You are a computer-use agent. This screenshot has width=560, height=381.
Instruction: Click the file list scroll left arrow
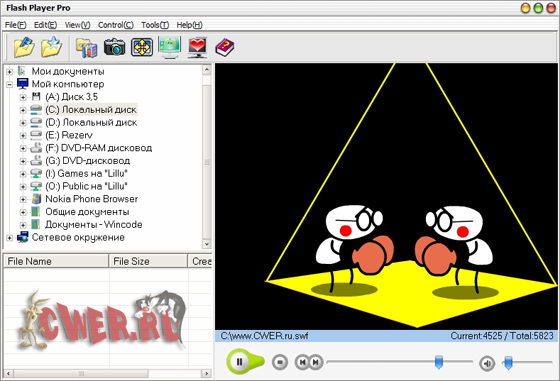9,374
